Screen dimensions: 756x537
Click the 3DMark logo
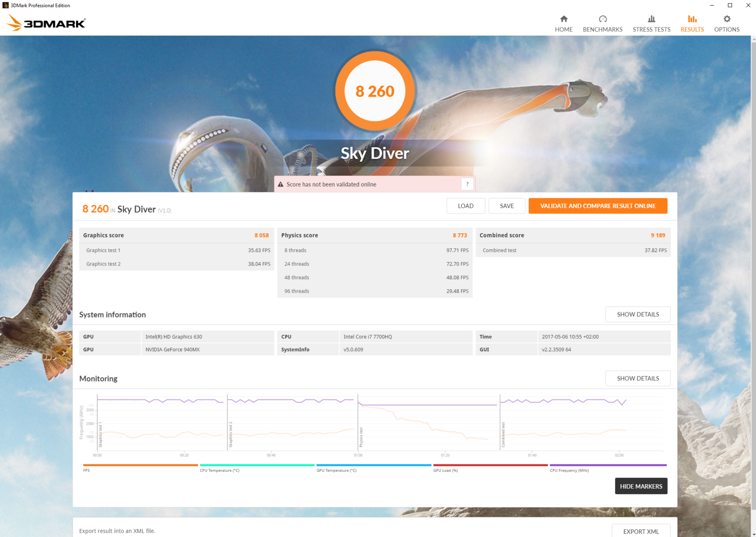click(47, 23)
